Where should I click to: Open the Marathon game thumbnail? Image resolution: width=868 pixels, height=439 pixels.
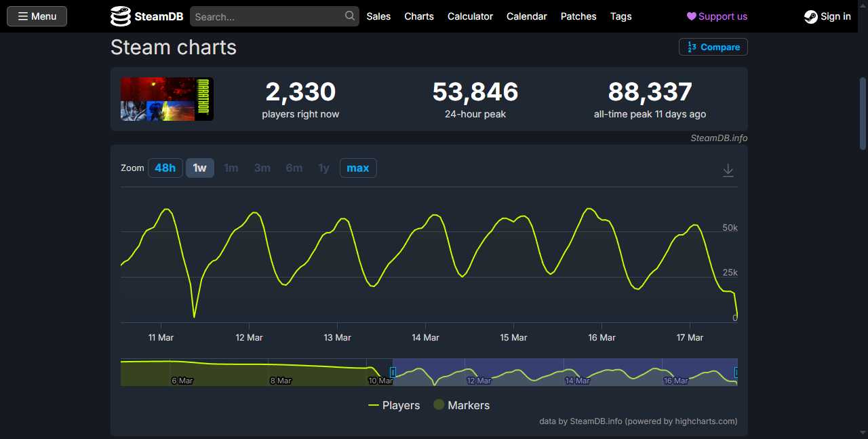pyautogui.click(x=167, y=99)
